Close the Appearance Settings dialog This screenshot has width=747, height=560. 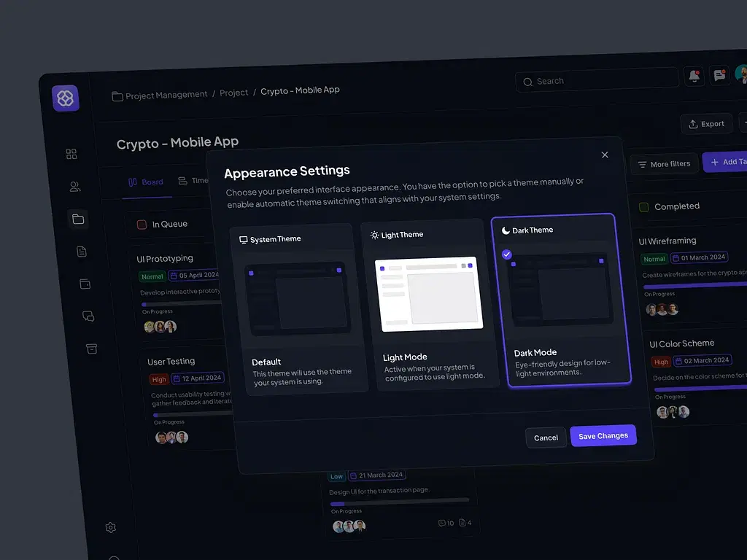tap(605, 155)
